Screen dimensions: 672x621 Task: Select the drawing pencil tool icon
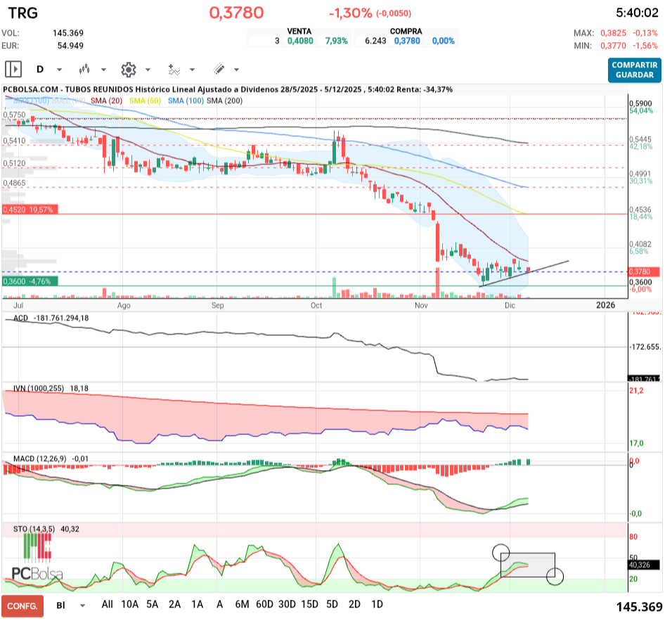(219, 70)
